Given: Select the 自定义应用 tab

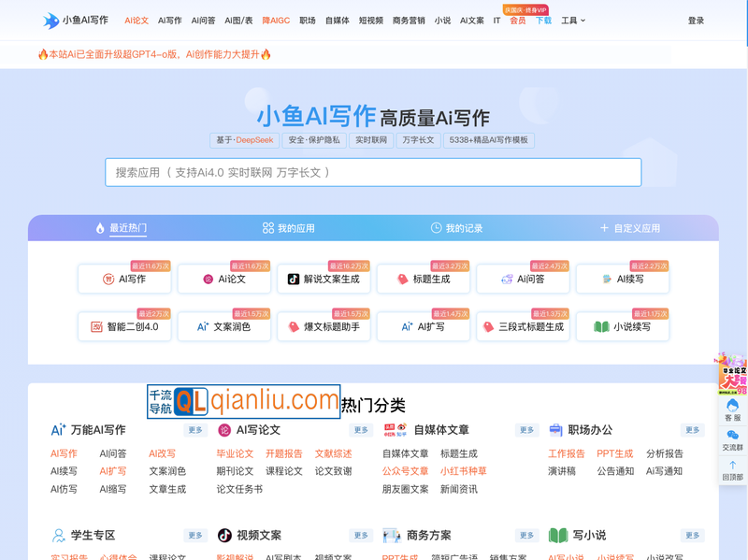Looking at the screenshot, I should click(629, 228).
